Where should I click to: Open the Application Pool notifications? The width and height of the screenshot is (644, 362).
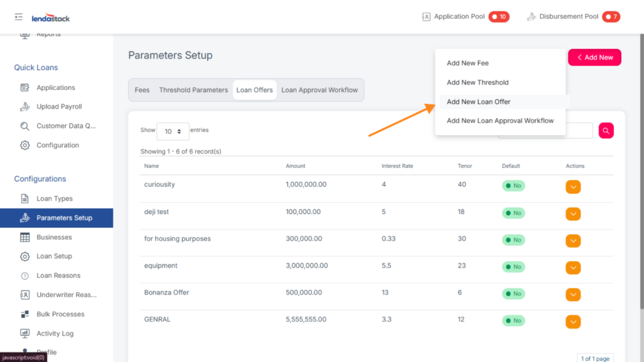coord(465,16)
